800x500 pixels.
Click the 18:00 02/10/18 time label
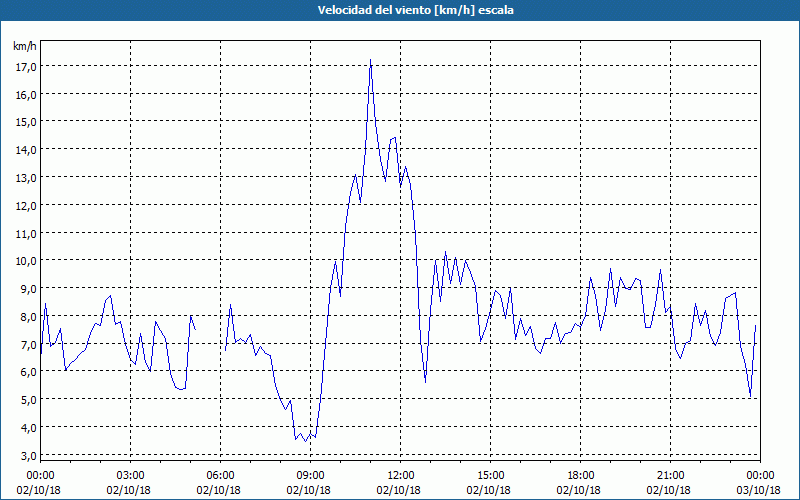tap(580, 483)
